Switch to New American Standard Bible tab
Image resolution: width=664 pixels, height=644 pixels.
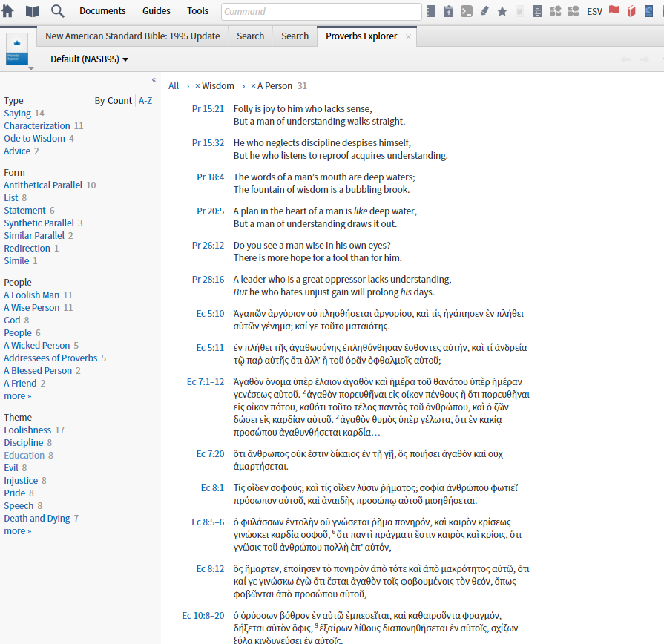coord(133,36)
